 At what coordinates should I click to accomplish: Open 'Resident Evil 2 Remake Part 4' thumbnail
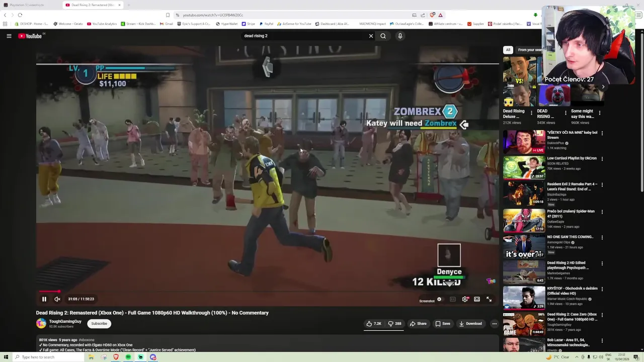click(x=524, y=193)
